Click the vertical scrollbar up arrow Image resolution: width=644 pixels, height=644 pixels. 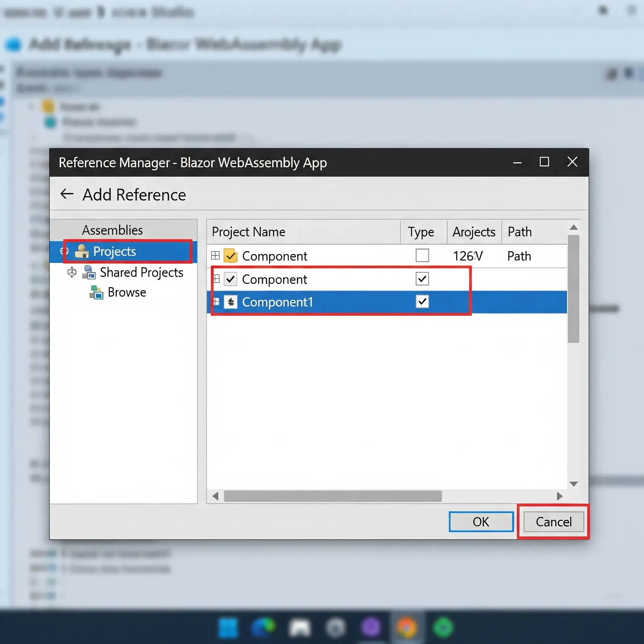coord(573,227)
